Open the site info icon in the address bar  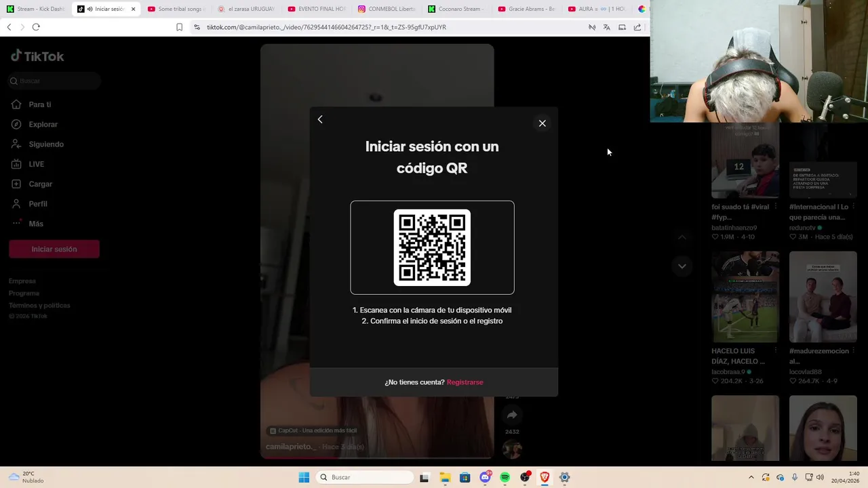pyautogui.click(x=197, y=27)
